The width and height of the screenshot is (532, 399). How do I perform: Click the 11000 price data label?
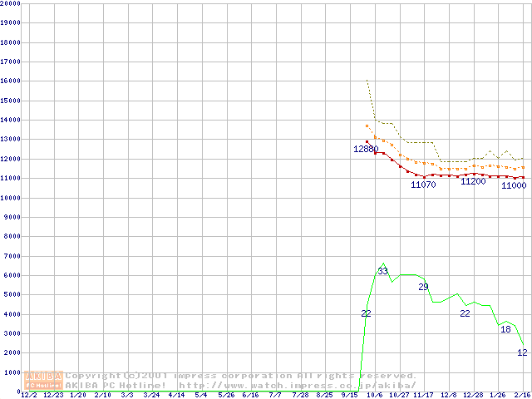[513, 185]
